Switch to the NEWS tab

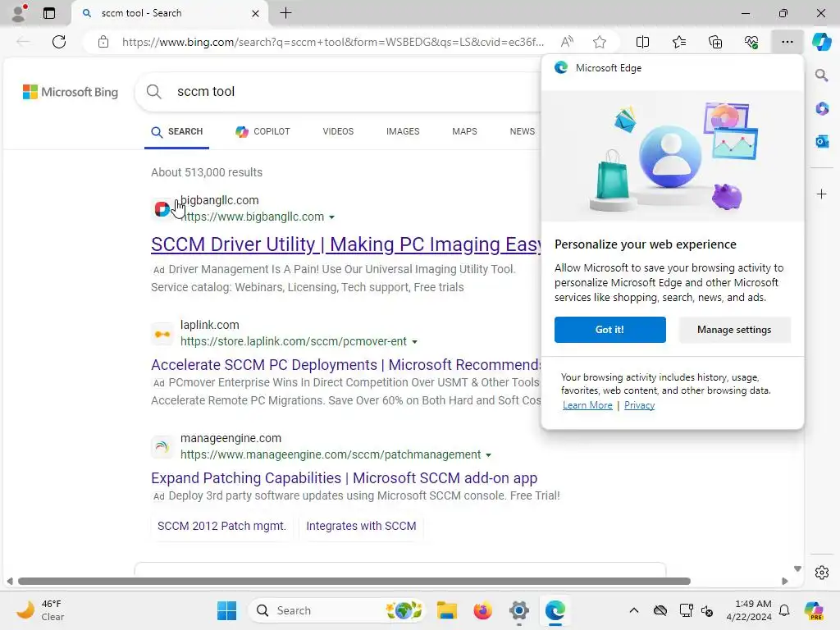click(523, 131)
